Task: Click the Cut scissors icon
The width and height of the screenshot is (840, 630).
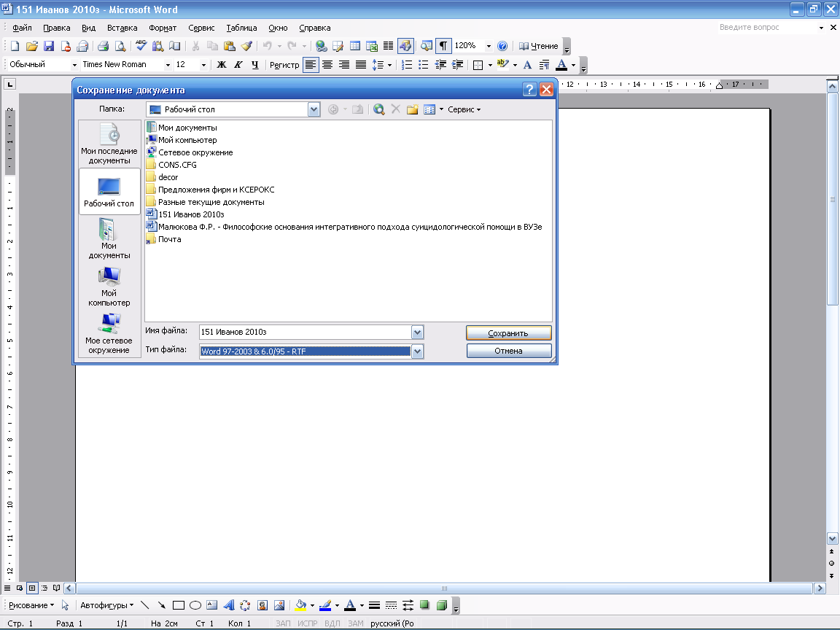Action: coord(195,46)
